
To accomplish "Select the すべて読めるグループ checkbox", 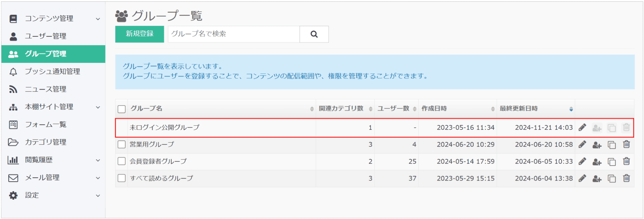I will [122, 179].
